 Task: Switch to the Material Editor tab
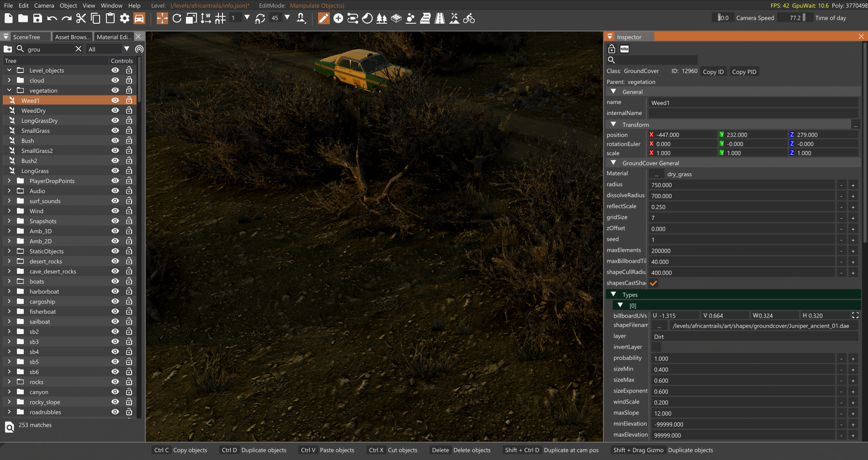tap(114, 37)
